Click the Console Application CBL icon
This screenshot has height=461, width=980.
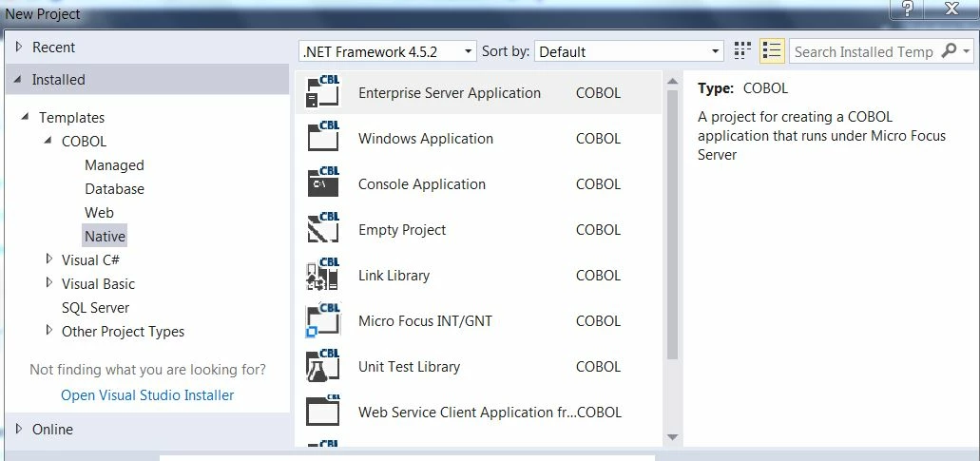click(x=322, y=183)
